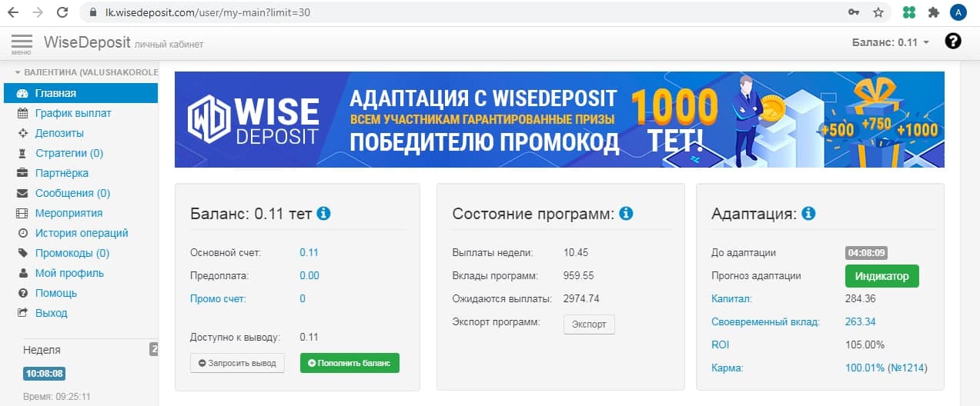Click info icon next to Баланс heading
Viewport: 980px width, 406px height.
pyautogui.click(x=323, y=213)
